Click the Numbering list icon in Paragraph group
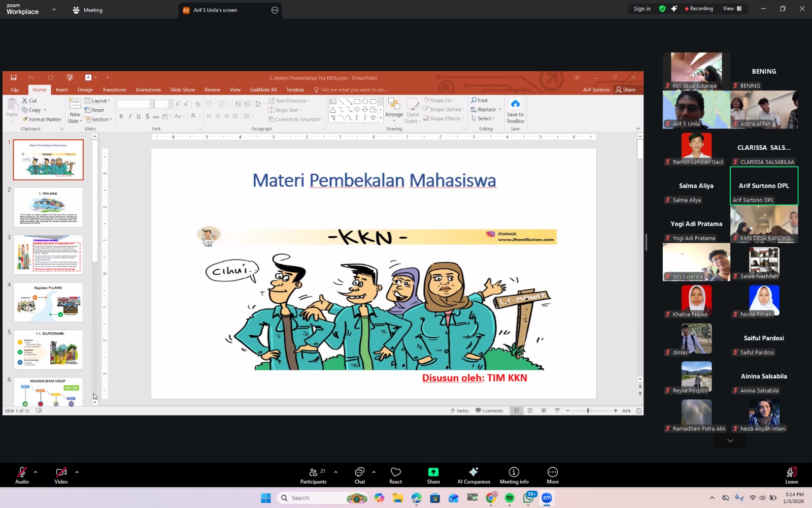The image size is (812, 508). [223, 104]
